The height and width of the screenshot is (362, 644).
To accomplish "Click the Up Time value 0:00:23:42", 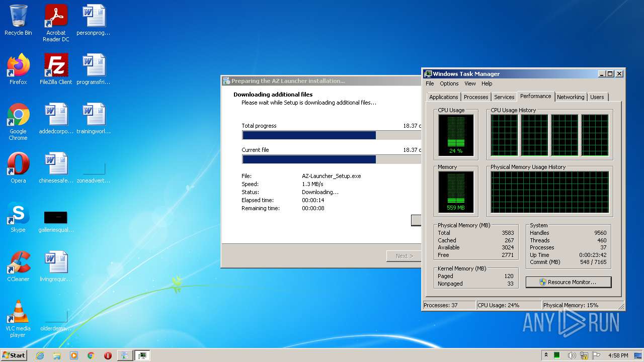I will tap(593, 255).
